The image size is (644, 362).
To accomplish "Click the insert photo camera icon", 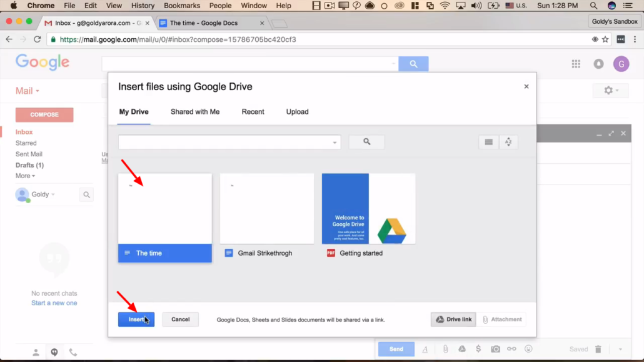I will coord(495,349).
